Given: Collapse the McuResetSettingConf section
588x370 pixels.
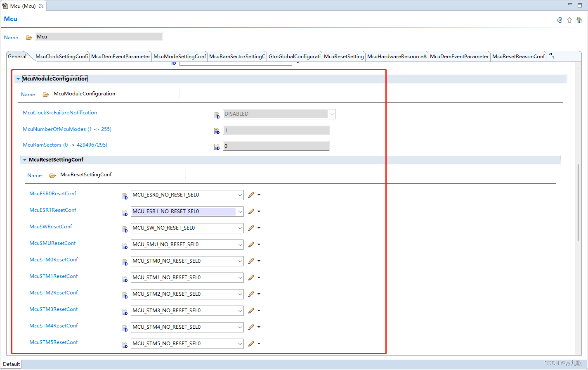Looking at the screenshot, I should (25, 160).
